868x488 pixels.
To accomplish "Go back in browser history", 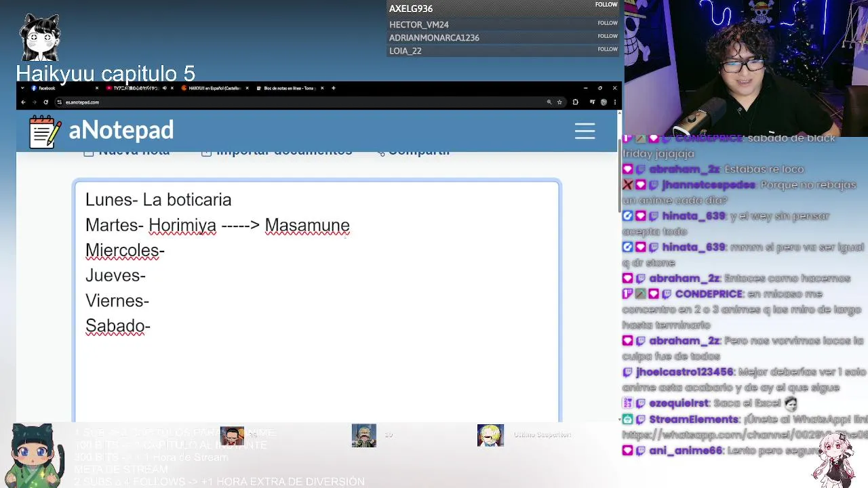I will coord(23,102).
